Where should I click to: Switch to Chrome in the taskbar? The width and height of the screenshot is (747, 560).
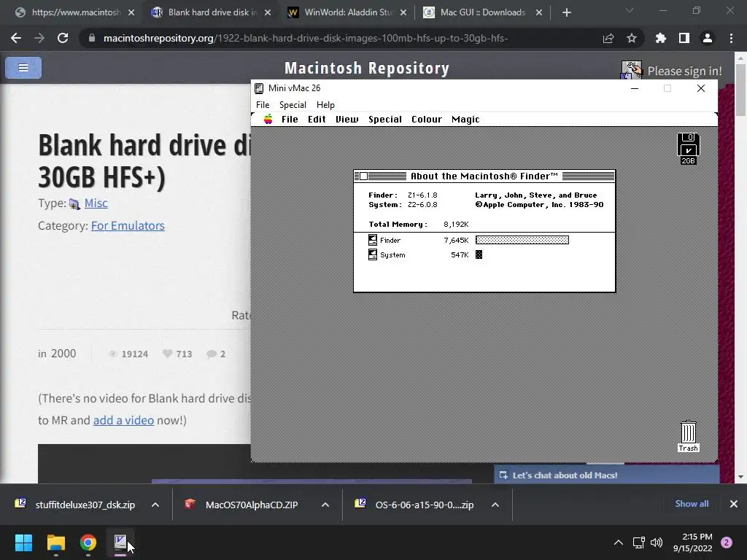coord(88,542)
